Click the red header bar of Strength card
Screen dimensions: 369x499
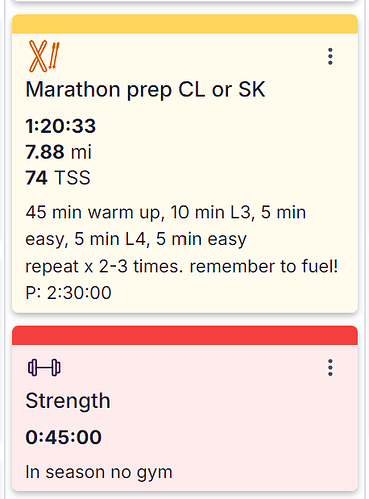coord(185,335)
